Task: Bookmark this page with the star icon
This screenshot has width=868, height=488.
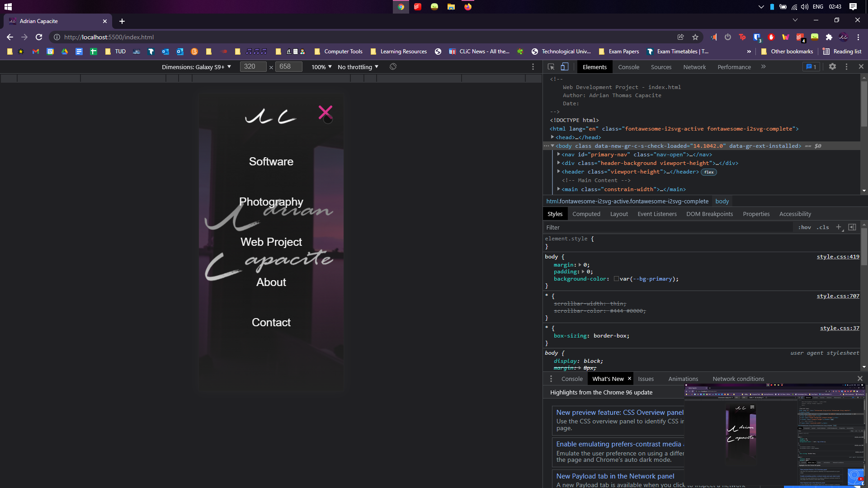Action: tap(695, 37)
